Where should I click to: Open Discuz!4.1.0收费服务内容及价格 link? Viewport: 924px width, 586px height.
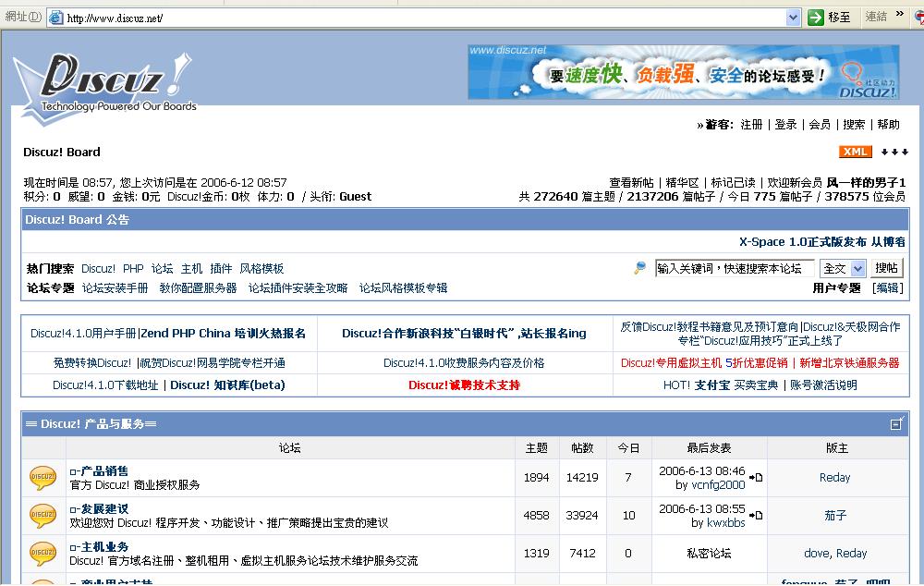[464, 363]
